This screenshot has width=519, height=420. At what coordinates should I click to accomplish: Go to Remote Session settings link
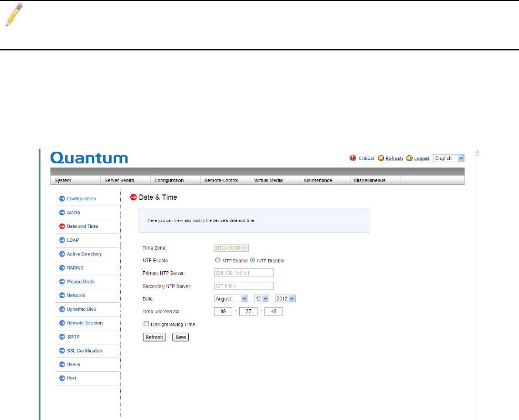tap(84, 323)
